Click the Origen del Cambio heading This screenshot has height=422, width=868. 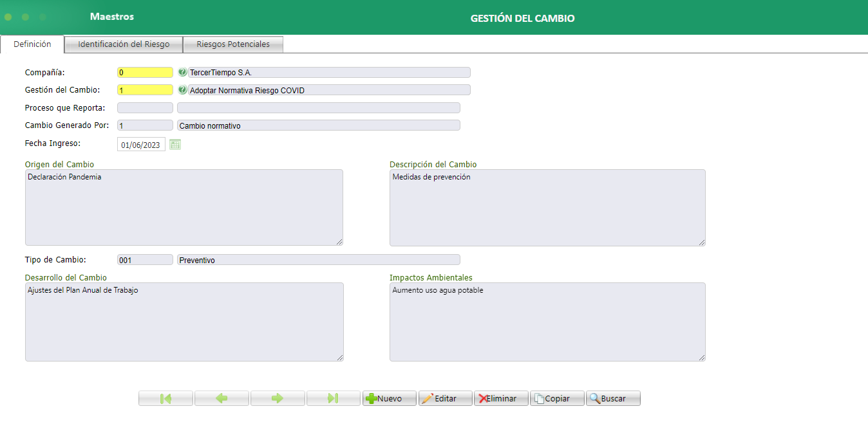click(59, 165)
